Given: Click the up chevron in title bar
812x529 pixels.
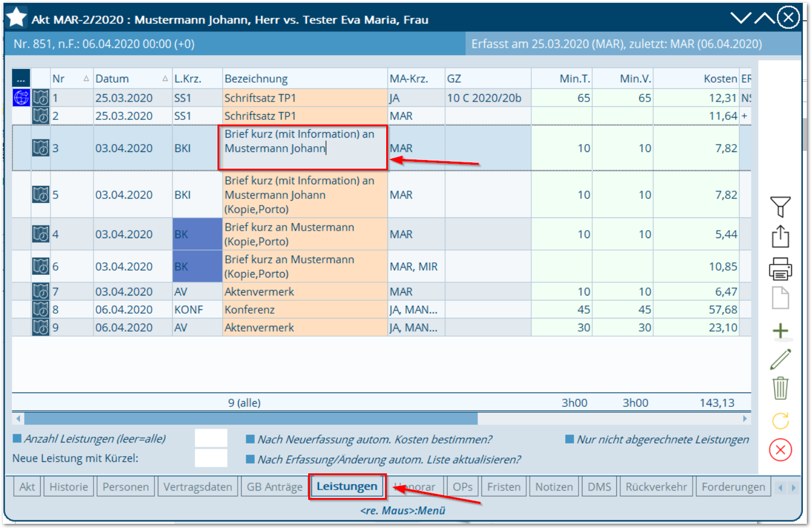Looking at the screenshot, I should click(x=764, y=18).
